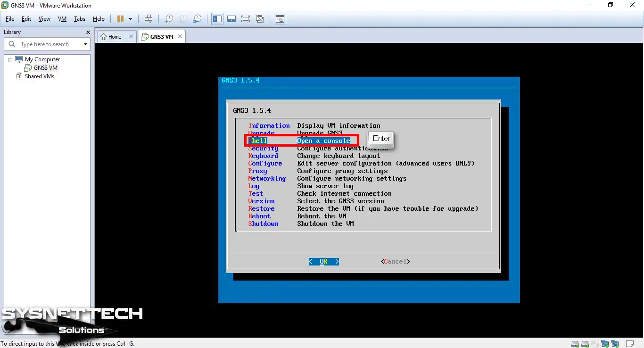644x348 pixels.
Task: Click the first hard disk status icon
Action: pos(575,344)
